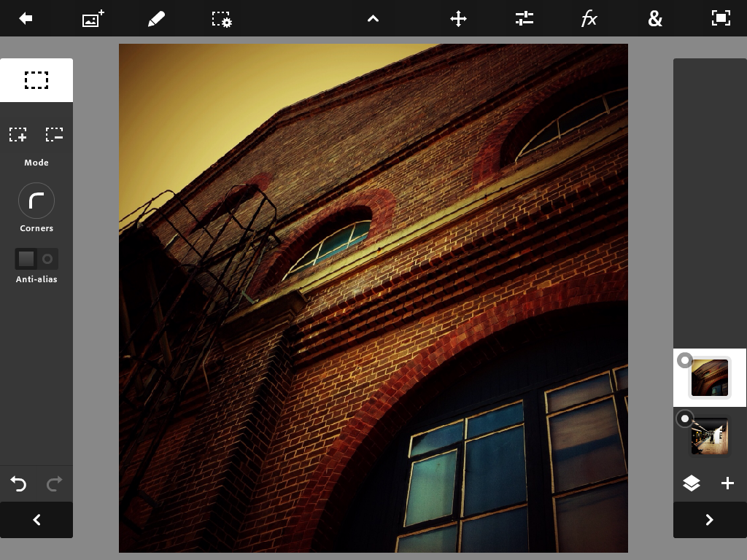
Task: Choose subtract from selection mode
Action: (55, 135)
